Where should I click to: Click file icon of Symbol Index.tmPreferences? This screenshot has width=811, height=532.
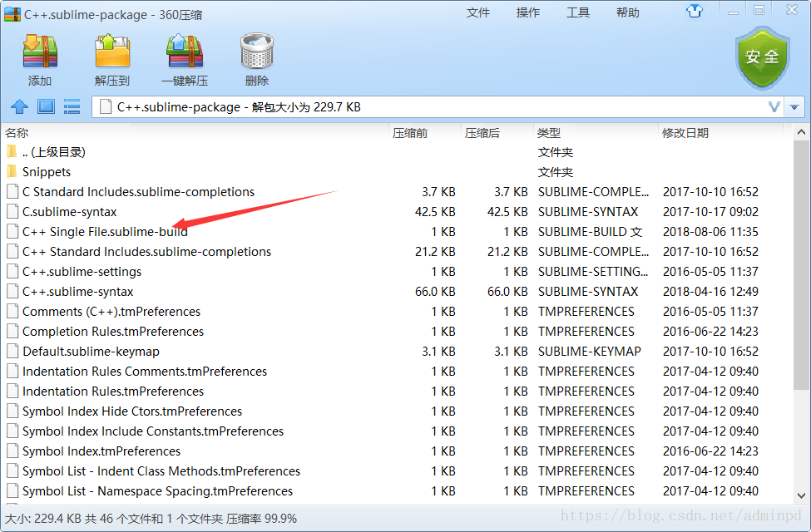[12, 451]
